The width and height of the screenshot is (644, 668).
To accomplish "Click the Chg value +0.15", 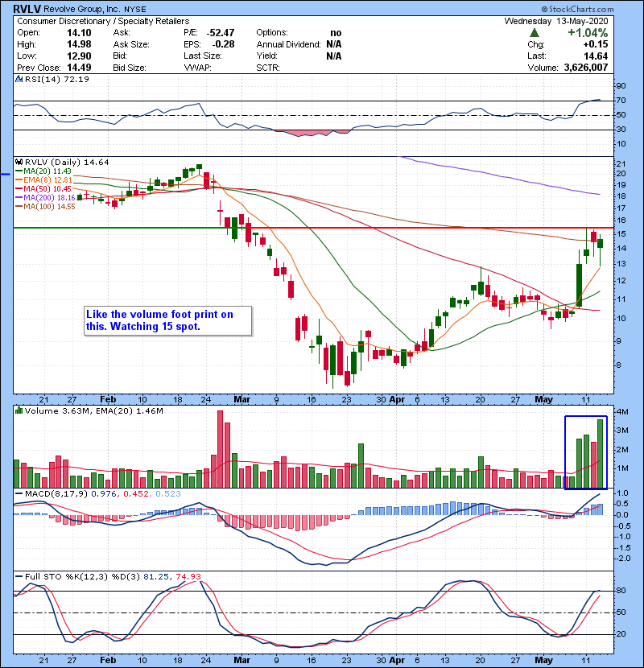I will [x=596, y=44].
